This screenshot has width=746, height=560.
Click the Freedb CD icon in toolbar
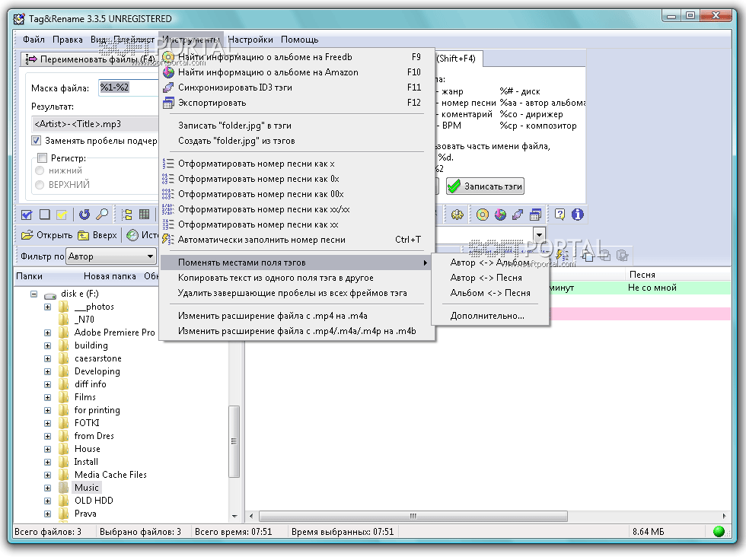483,215
